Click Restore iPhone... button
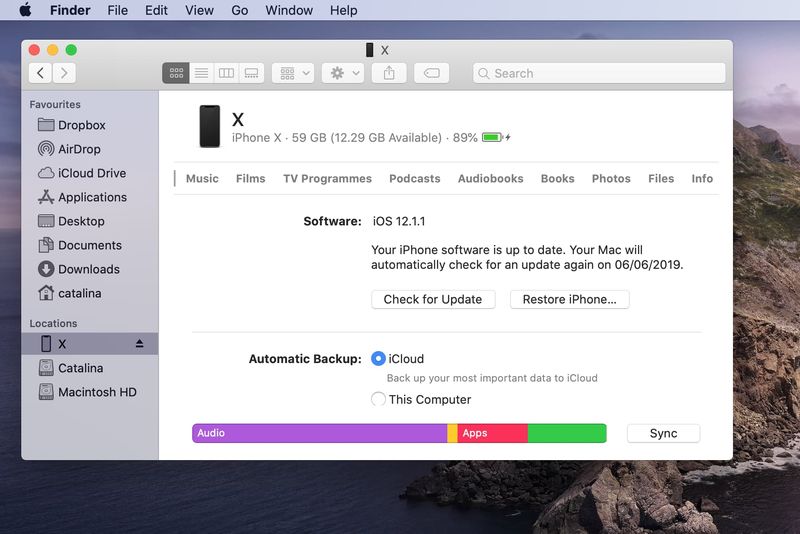Image resolution: width=800 pixels, height=534 pixels. tap(569, 299)
